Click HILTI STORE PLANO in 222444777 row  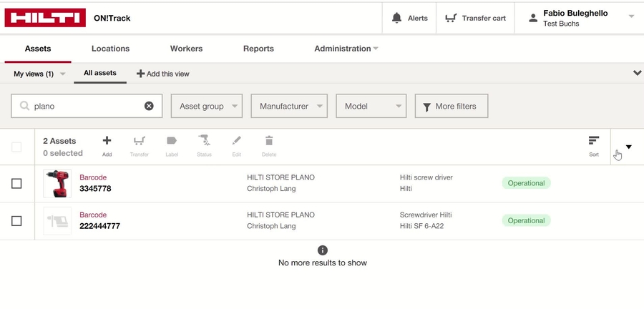(280, 215)
